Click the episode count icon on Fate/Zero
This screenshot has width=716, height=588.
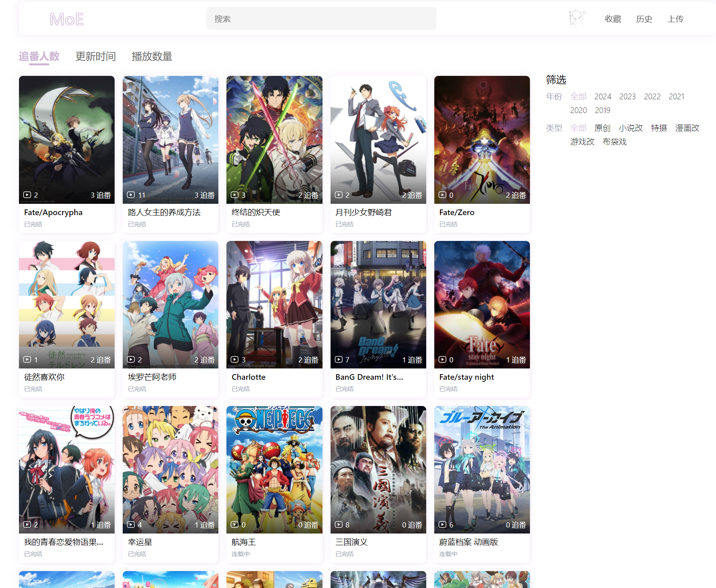click(442, 195)
